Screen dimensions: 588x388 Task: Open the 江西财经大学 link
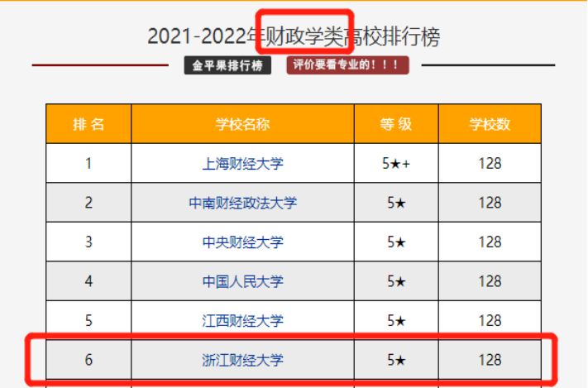point(242,321)
